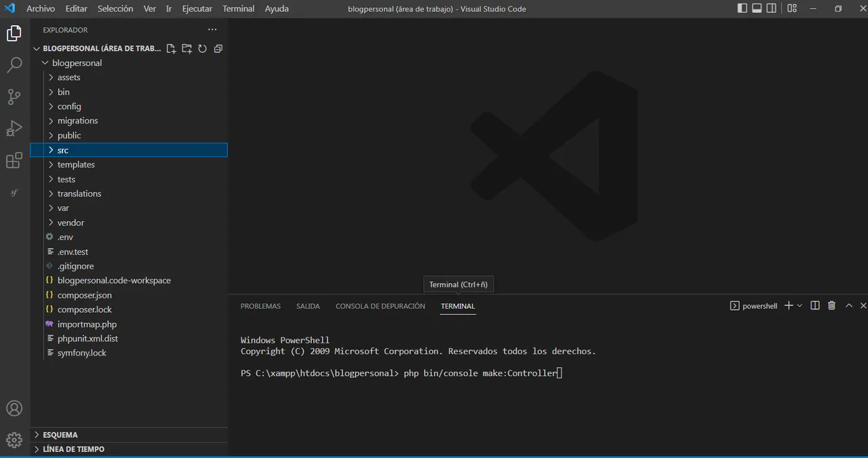Close the terminal panel
Screen dimensions: 868x458
863,306
